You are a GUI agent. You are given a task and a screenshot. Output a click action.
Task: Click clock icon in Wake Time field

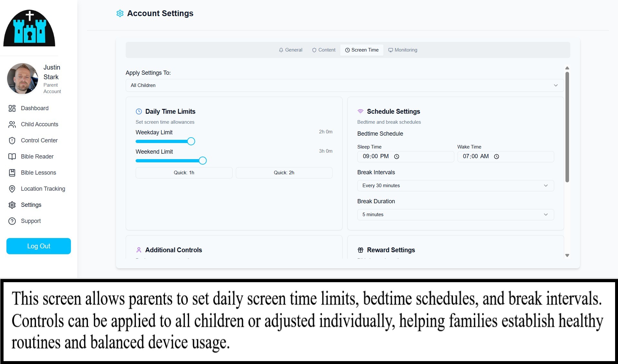[x=497, y=157]
